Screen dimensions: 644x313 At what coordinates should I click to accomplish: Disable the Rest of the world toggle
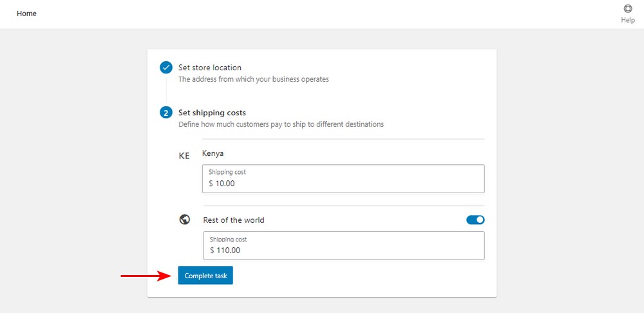pos(475,220)
